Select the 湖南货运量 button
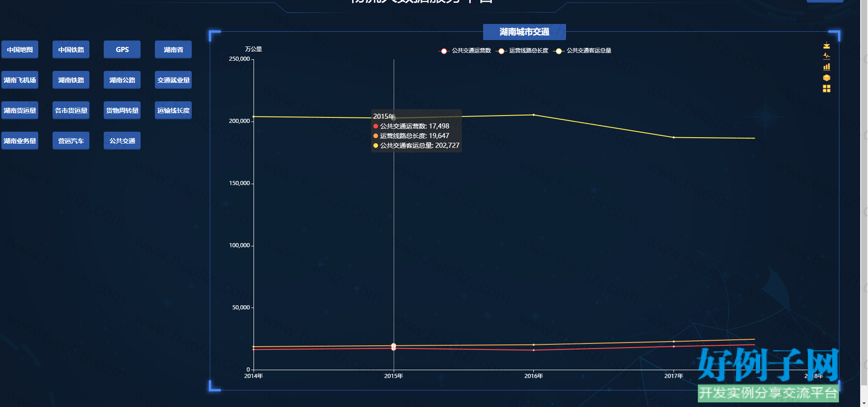 20,110
